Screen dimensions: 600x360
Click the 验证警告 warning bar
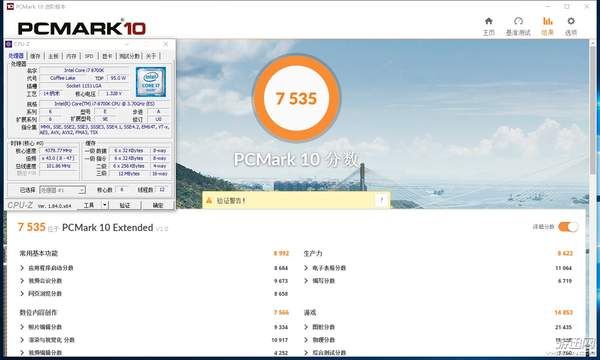coord(296,200)
